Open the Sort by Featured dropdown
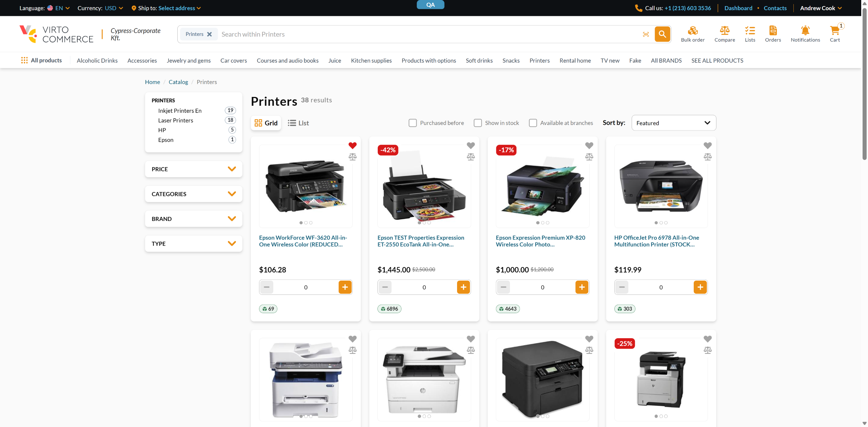The width and height of the screenshot is (868, 427). pyautogui.click(x=673, y=123)
